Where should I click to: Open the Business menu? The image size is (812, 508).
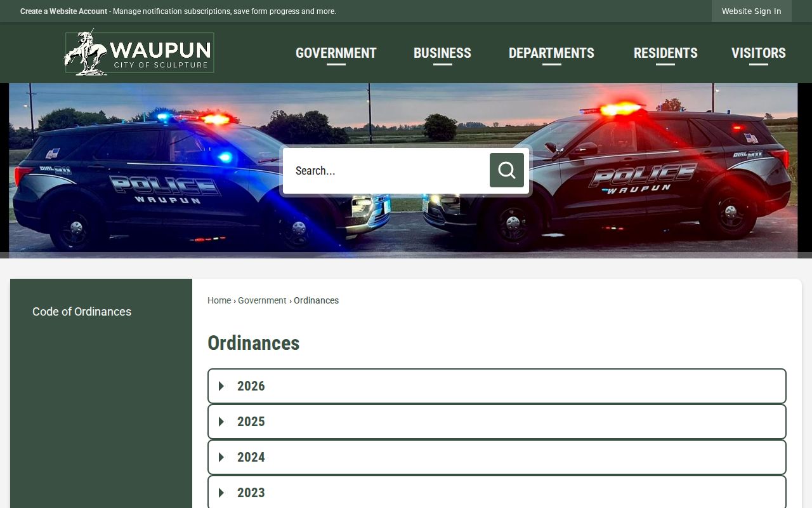click(442, 53)
